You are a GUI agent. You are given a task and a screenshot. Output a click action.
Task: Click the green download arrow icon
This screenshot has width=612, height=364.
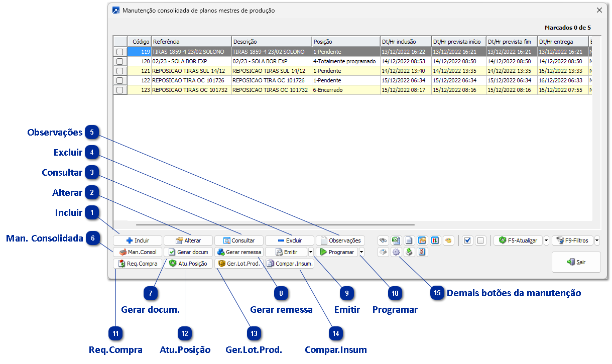[409, 252]
